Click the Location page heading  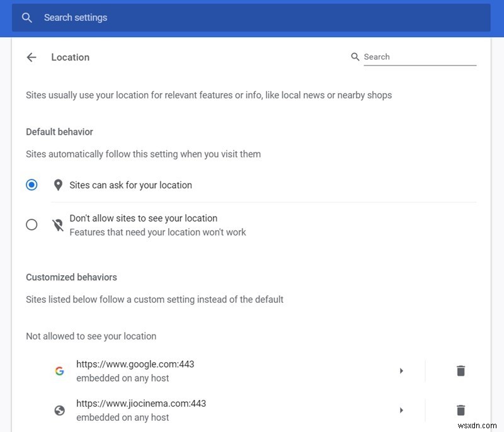click(70, 57)
